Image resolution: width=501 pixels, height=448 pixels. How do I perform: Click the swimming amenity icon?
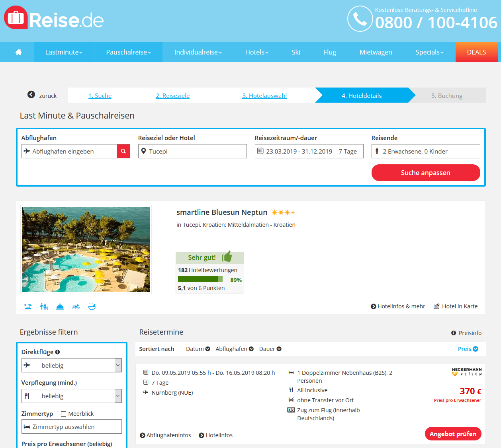76,306
